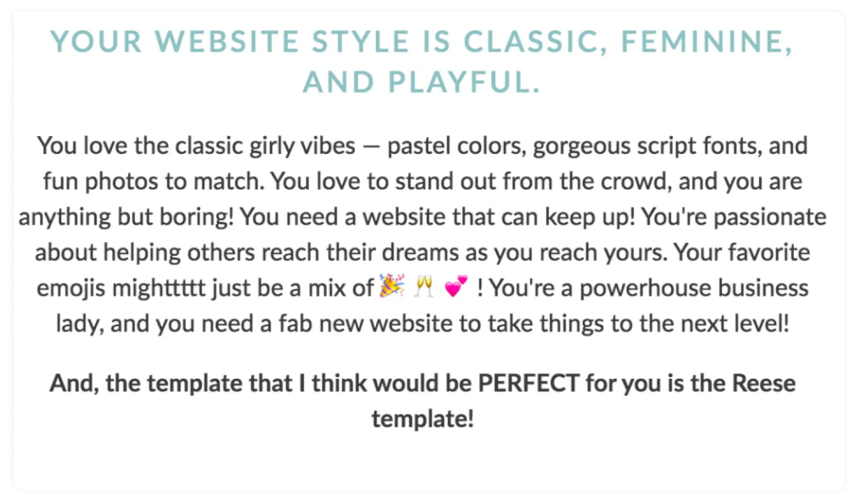Click the bold word "Reese"
This screenshot has width=858, height=504.
click(x=764, y=383)
